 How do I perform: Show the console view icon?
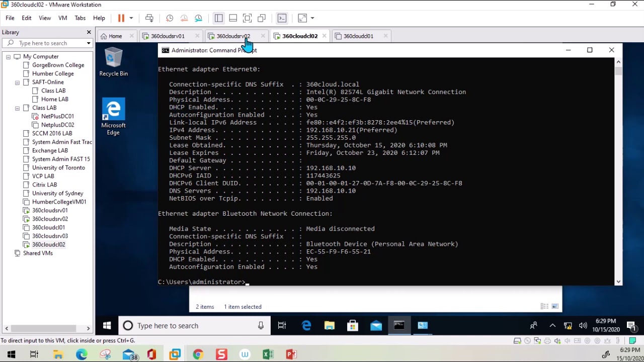pos(282,18)
